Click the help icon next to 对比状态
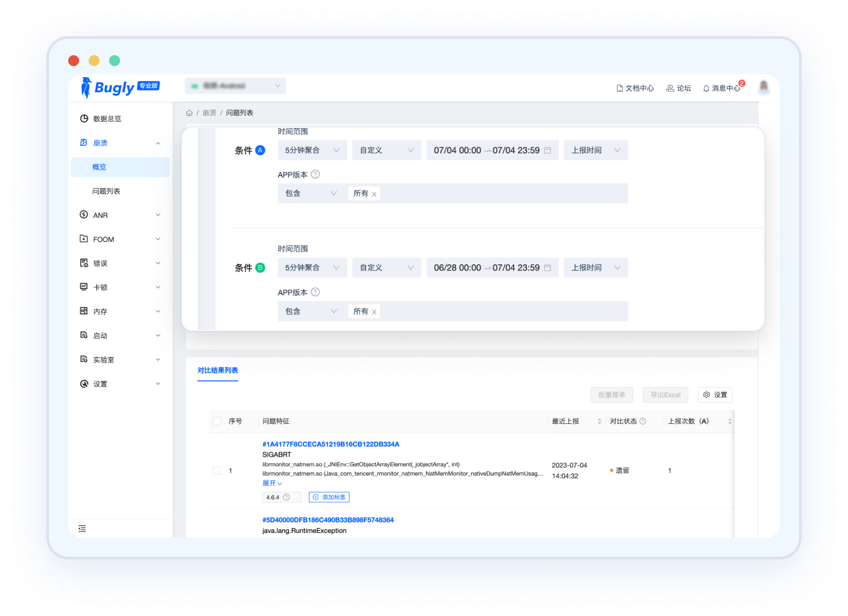This screenshot has height=616, width=848. (x=643, y=421)
